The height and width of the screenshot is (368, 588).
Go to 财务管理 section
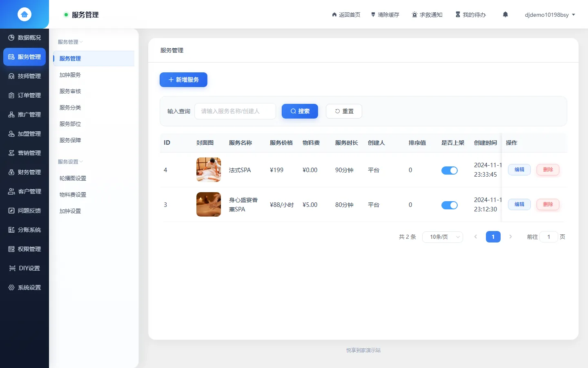[24, 172]
